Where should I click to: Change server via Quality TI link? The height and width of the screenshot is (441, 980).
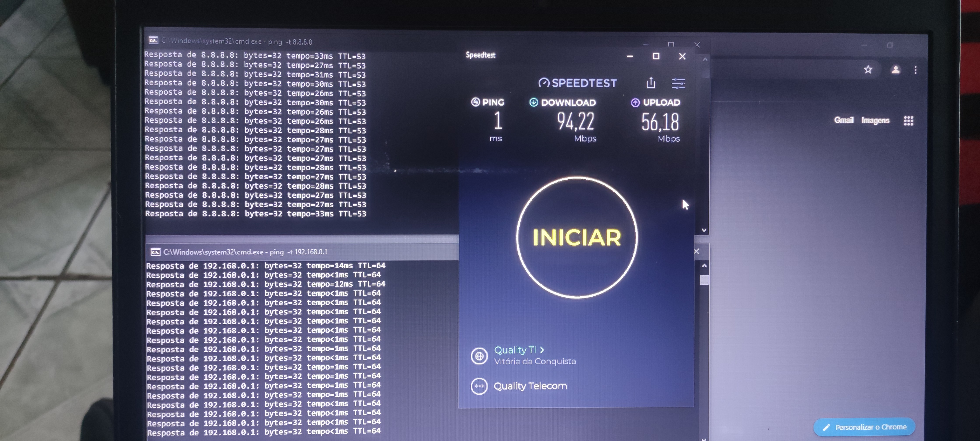515,350
